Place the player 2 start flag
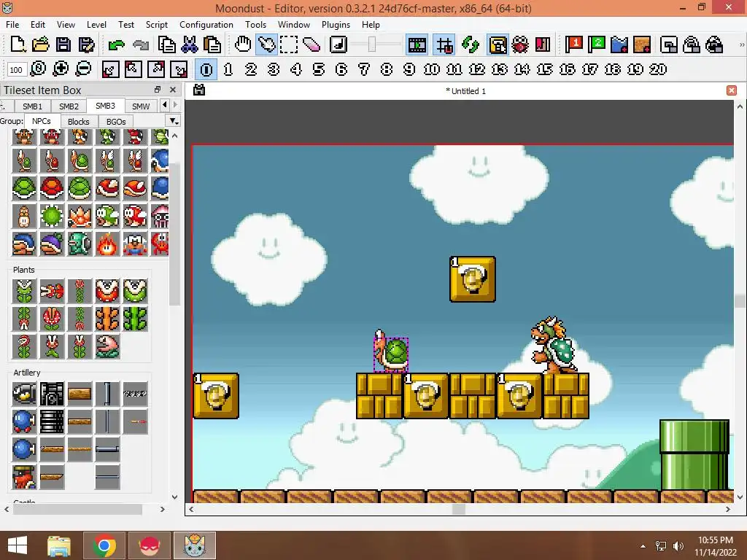Viewport: 747px width, 560px height. 597,44
